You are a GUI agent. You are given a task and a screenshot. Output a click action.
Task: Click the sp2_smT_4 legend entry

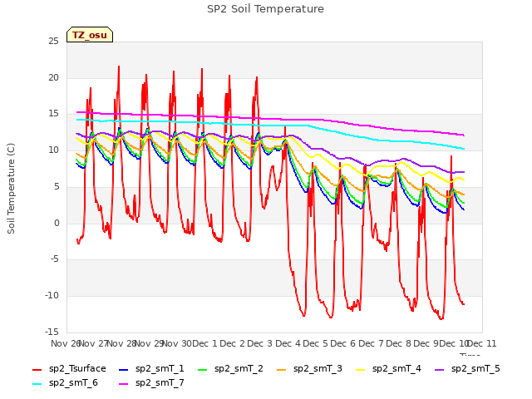[388, 368]
